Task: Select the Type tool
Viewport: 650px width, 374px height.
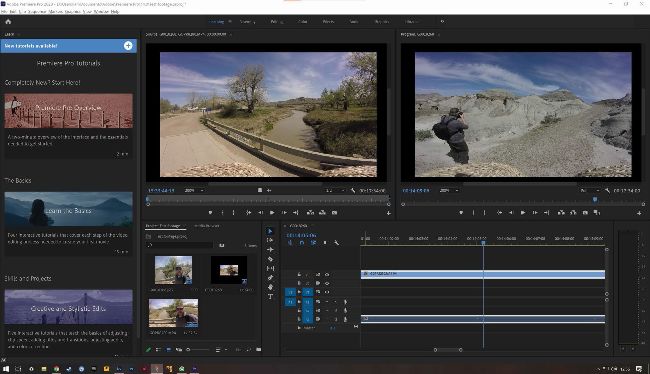Action: coord(270,296)
